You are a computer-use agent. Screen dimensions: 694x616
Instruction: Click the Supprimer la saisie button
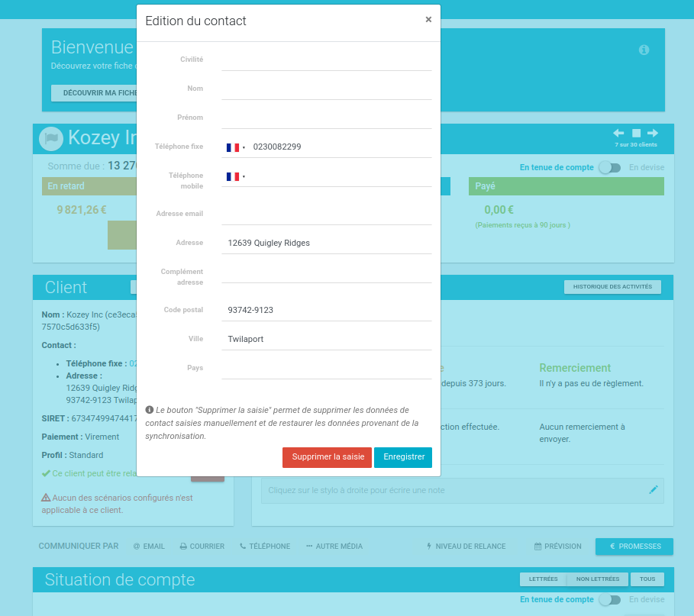(327, 457)
